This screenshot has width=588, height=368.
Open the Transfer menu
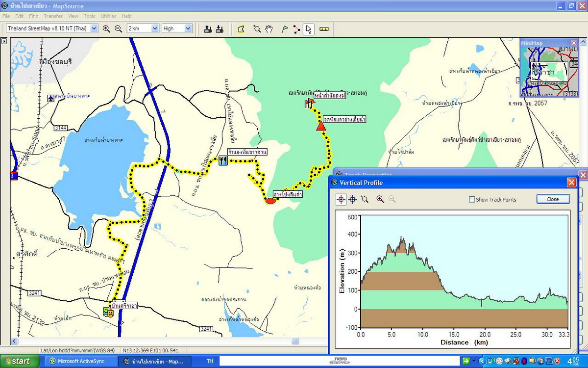click(x=53, y=16)
